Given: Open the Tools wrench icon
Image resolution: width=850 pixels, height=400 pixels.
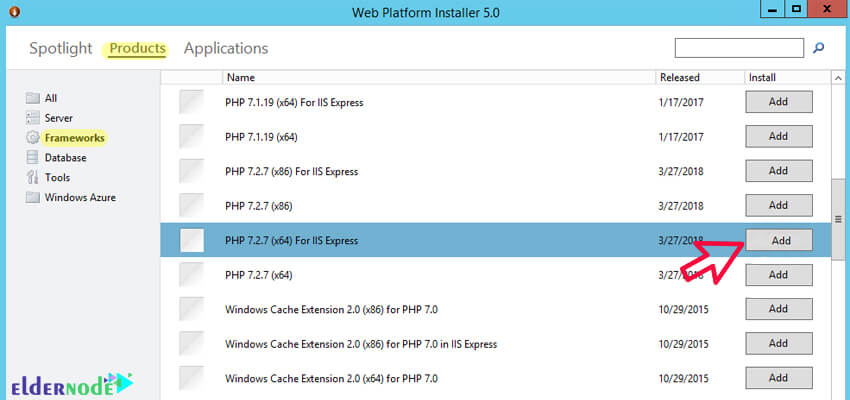Looking at the screenshot, I should 33,177.
